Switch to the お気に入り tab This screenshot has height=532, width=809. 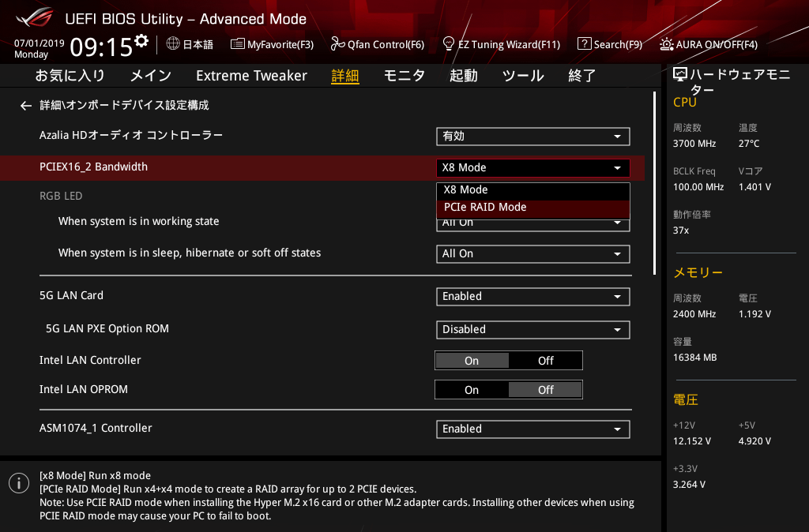pos(70,76)
